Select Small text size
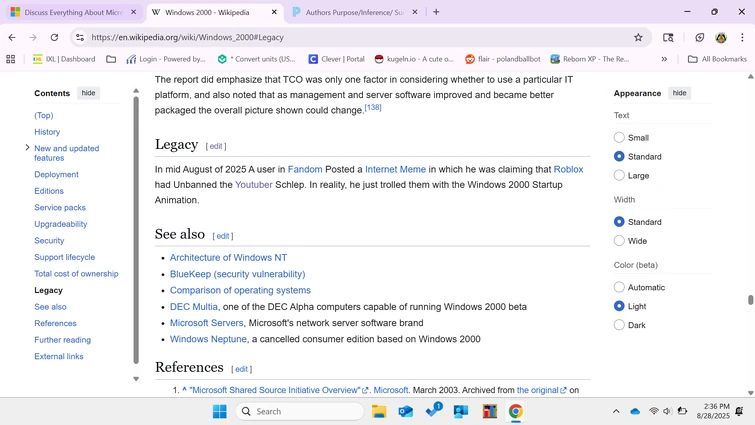The width and height of the screenshot is (755, 425). click(x=619, y=138)
